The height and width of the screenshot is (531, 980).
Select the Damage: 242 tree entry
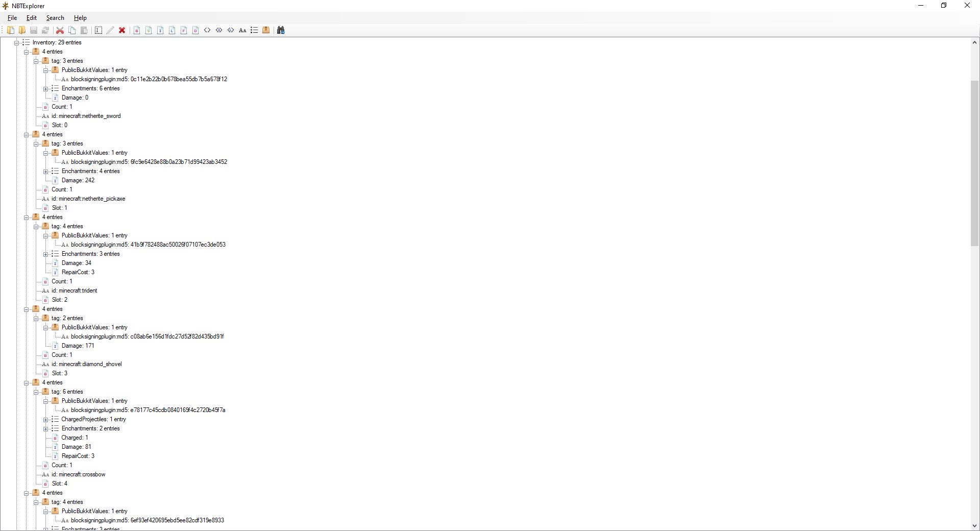coord(78,180)
